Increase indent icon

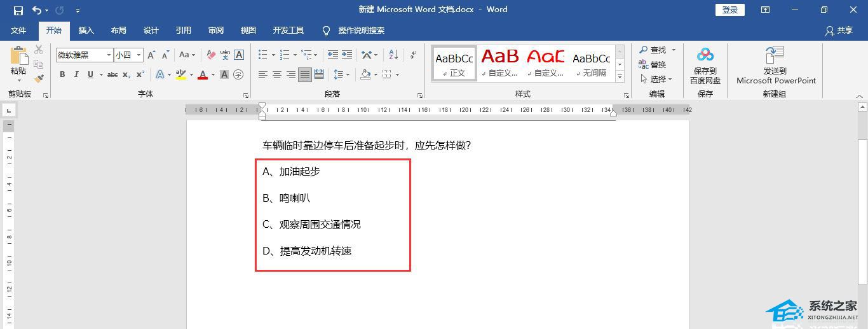coord(347,55)
